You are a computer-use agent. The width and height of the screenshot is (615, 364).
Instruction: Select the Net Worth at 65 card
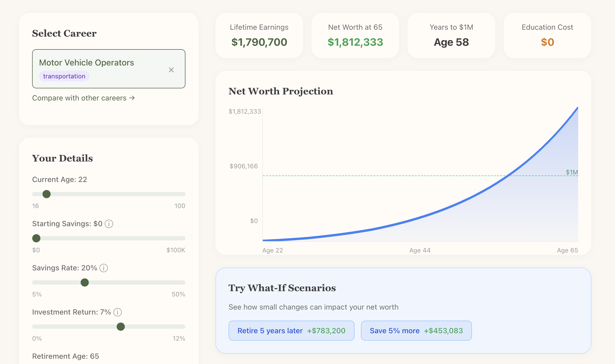pos(355,36)
